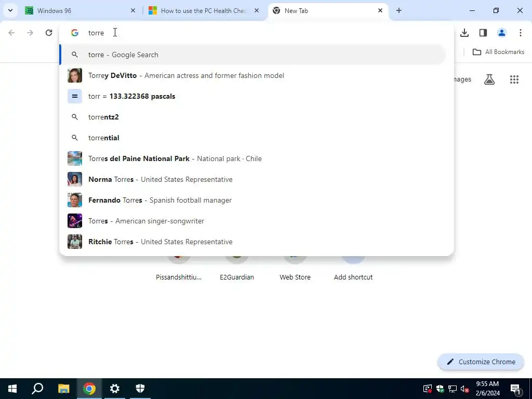This screenshot has width=532, height=399.
Task: Open the notification center icon
Action: coord(516,389)
